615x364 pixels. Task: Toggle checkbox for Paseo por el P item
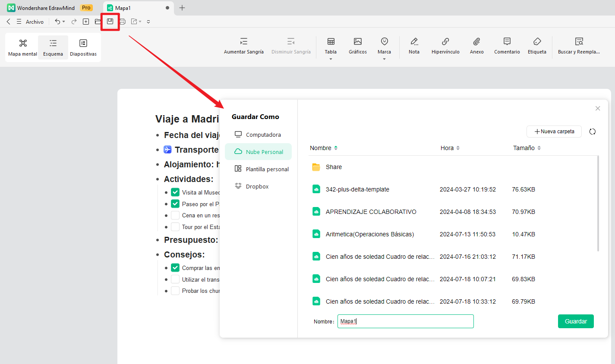pos(175,204)
